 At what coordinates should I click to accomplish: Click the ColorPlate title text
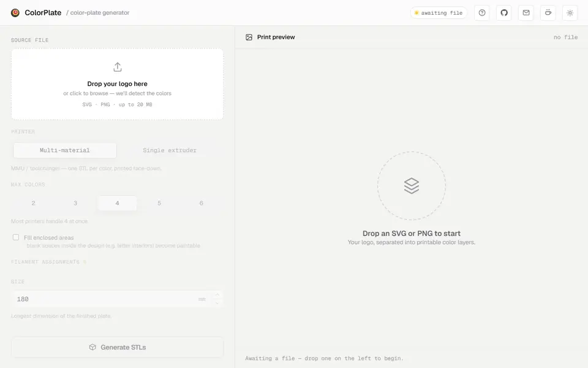(x=43, y=13)
